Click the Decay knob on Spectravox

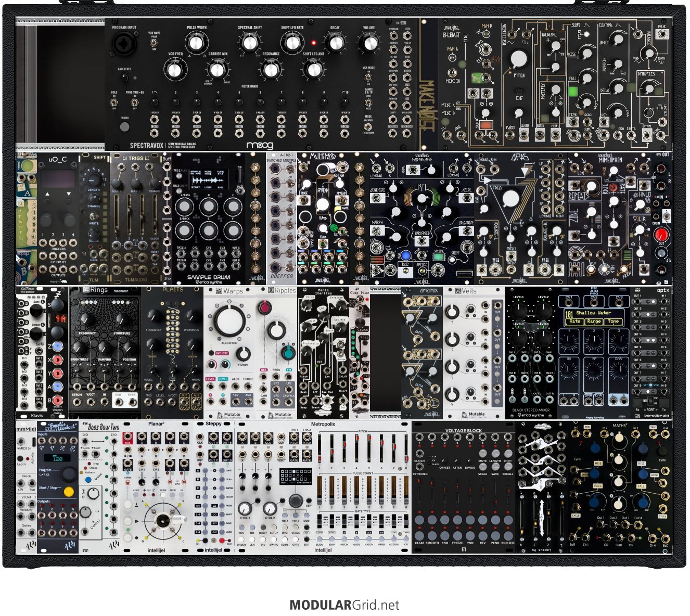(335, 43)
